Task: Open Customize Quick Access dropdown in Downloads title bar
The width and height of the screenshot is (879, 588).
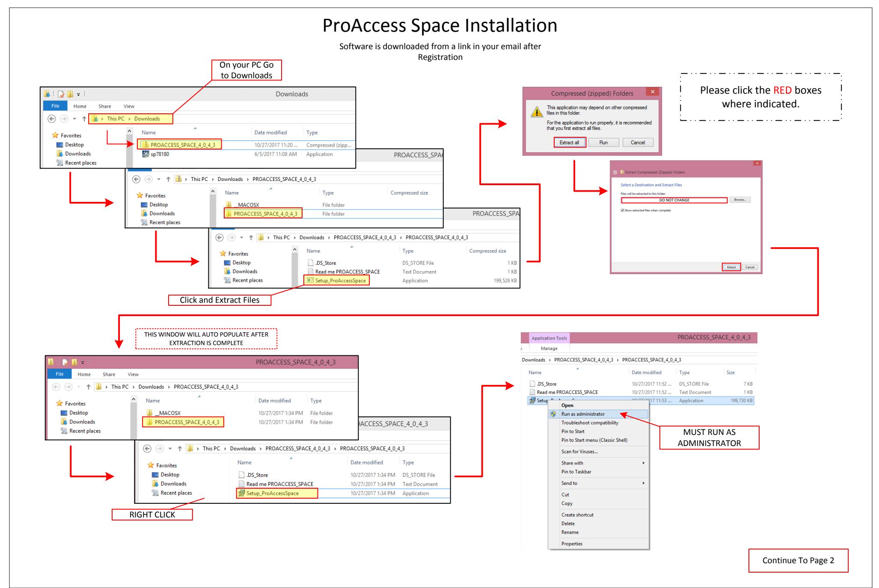Action: pos(78,95)
